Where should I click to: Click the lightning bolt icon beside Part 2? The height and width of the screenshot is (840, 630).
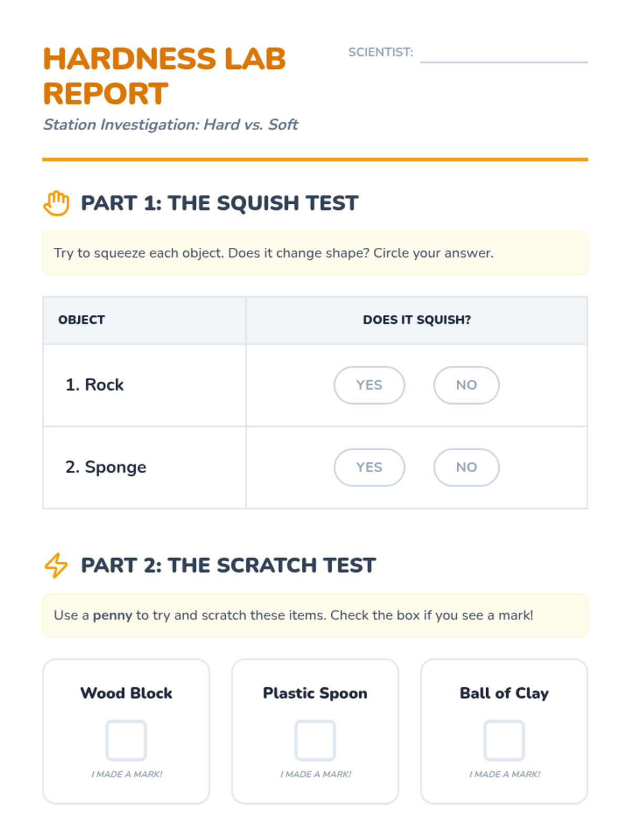[56, 565]
